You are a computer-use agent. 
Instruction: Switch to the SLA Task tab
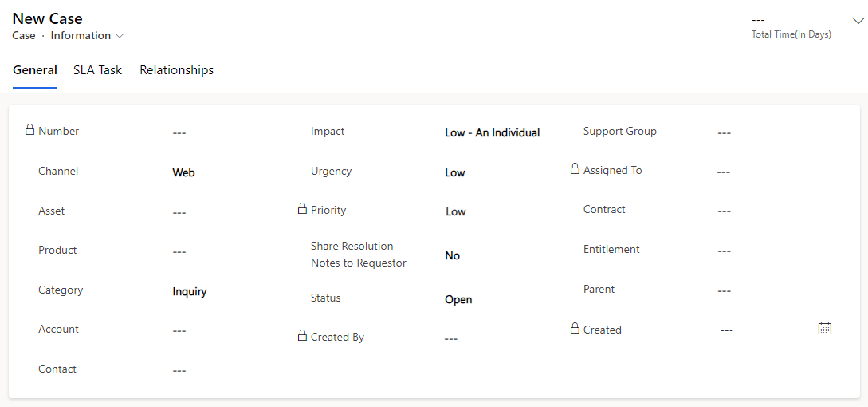pyautogui.click(x=97, y=70)
